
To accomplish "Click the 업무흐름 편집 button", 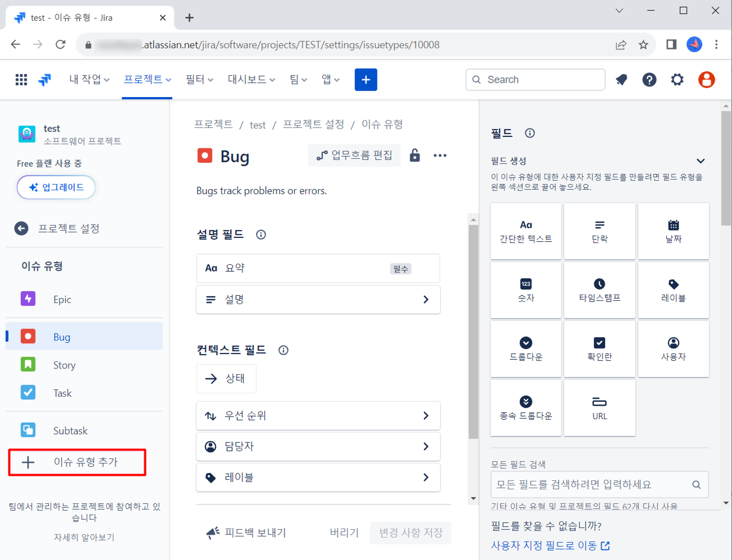I will 355,156.
